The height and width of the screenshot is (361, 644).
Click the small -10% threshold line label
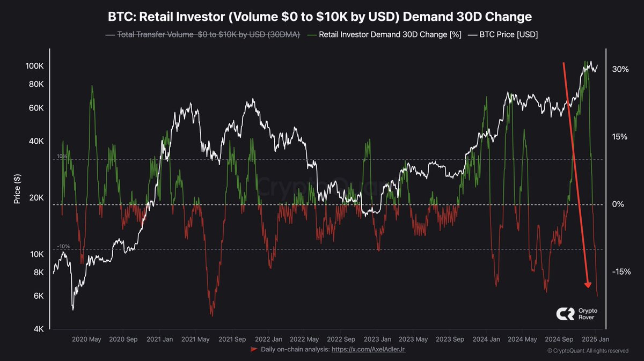click(x=63, y=246)
